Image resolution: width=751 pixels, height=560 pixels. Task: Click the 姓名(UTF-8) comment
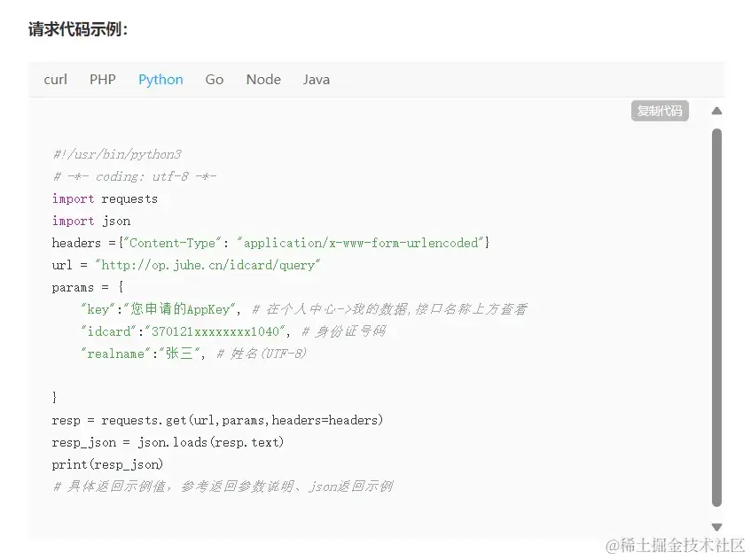(x=262, y=354)
